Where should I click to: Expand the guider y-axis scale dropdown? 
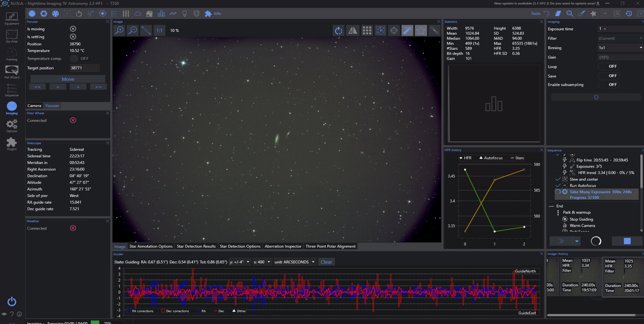coord(240,262)
